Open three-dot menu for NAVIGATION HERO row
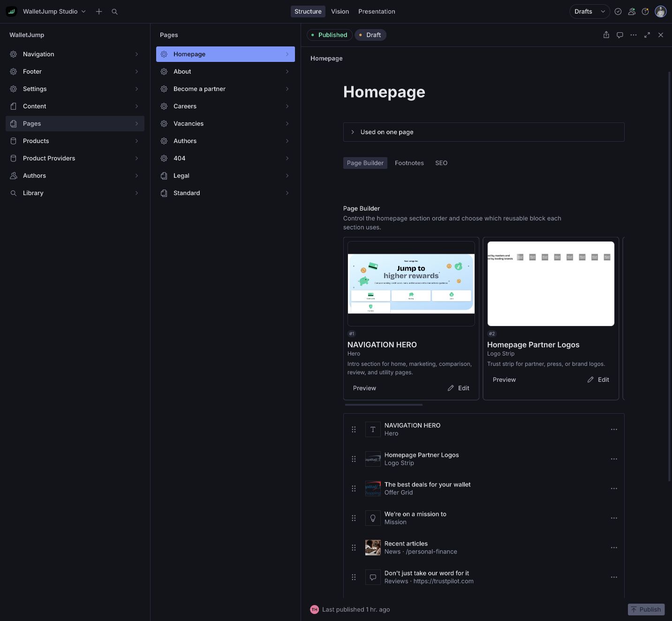The height and width of the screenshot is (621, 672). click(x=614, y=429)
